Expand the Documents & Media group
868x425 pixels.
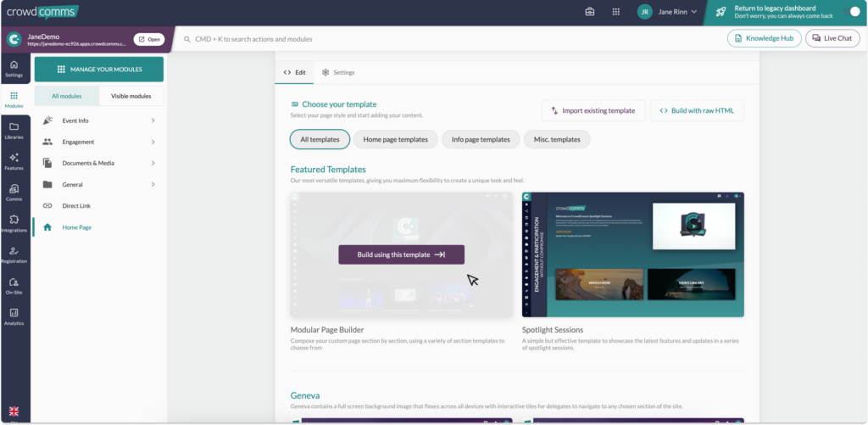[98, 163]
